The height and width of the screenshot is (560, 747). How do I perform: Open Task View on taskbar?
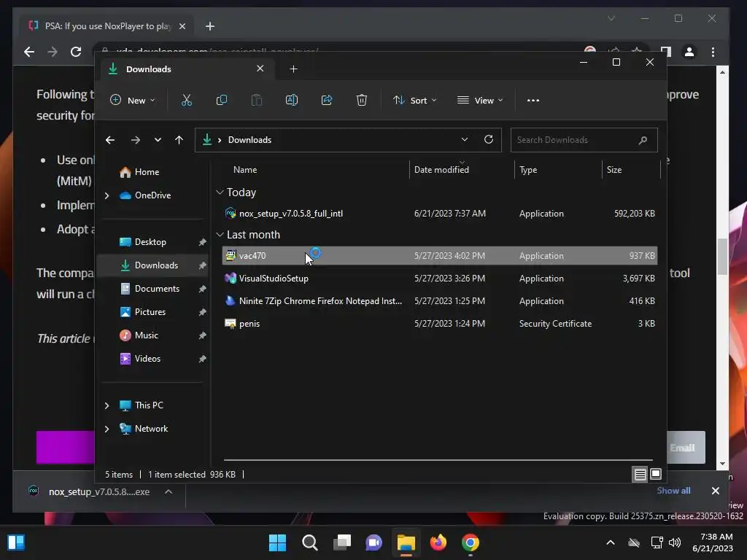(342, 542)
